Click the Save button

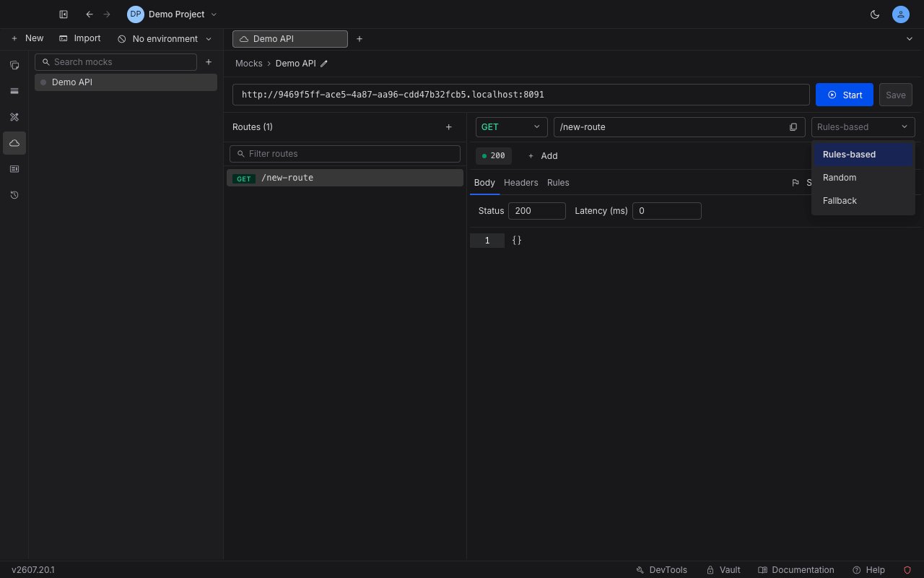[x=896, y=95]
